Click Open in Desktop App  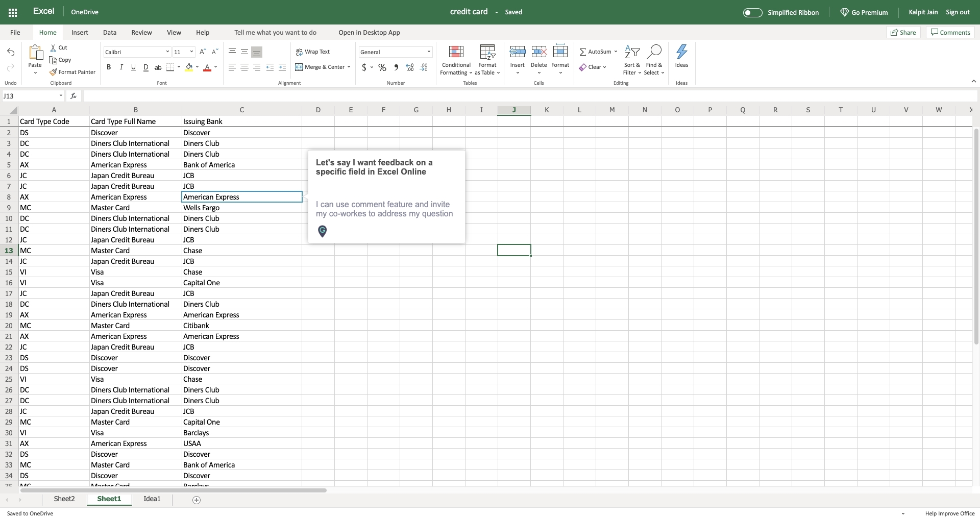click(x=369, y=32)
